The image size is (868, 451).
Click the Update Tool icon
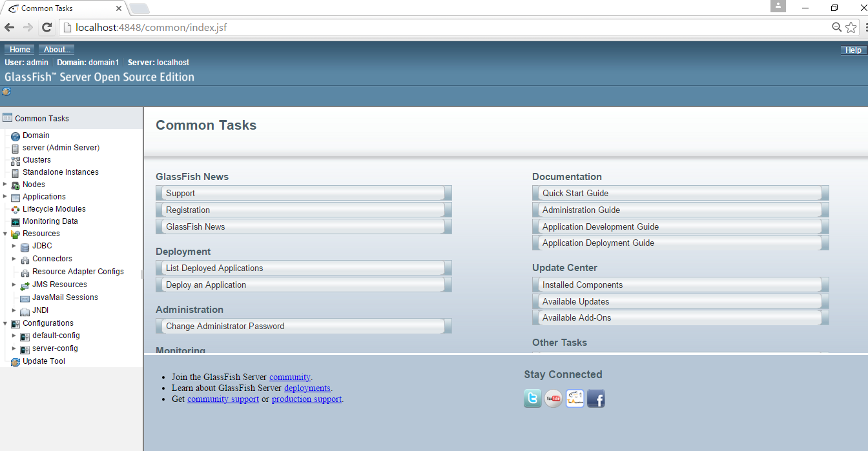pyautogui.click(x=15, y=362)
